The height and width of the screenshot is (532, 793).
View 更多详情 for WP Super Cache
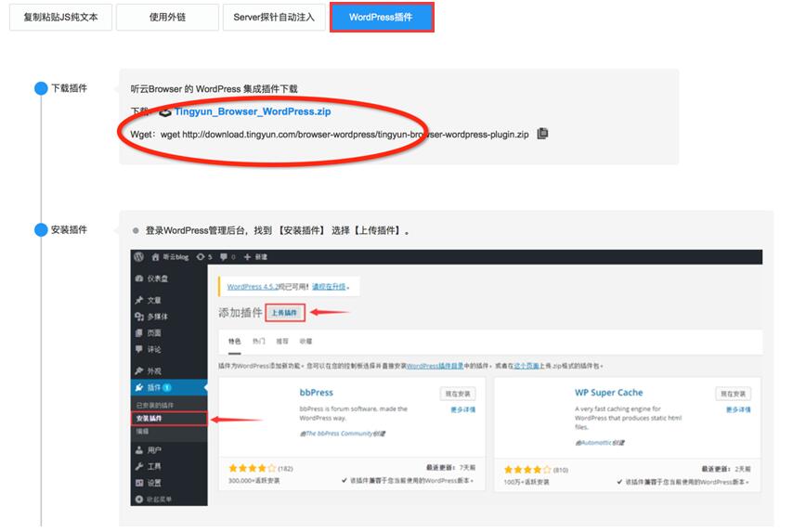pyautogui.click(x=738, y=409)
